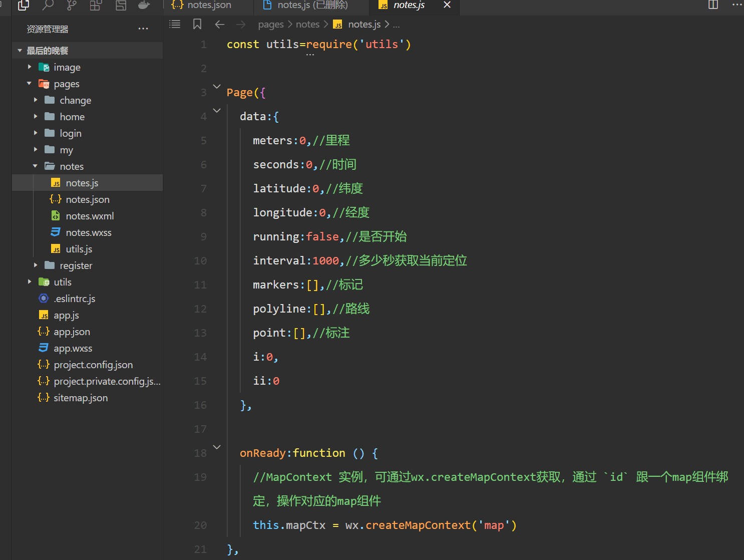Click the outline list icon in breadcrumb bar
The width and height of the screenshot is (744, 560).
175,24
